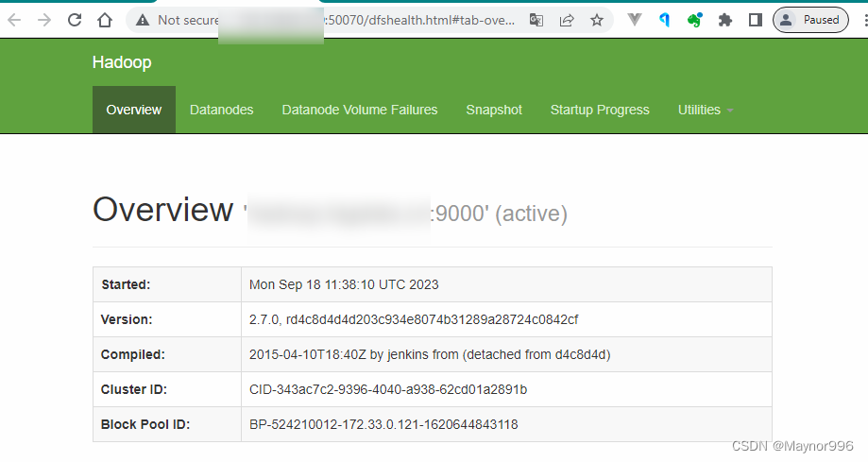This screenshot has width=868, height=462.
Task: Switch to the Overview tab
Action: coord(134,110)
